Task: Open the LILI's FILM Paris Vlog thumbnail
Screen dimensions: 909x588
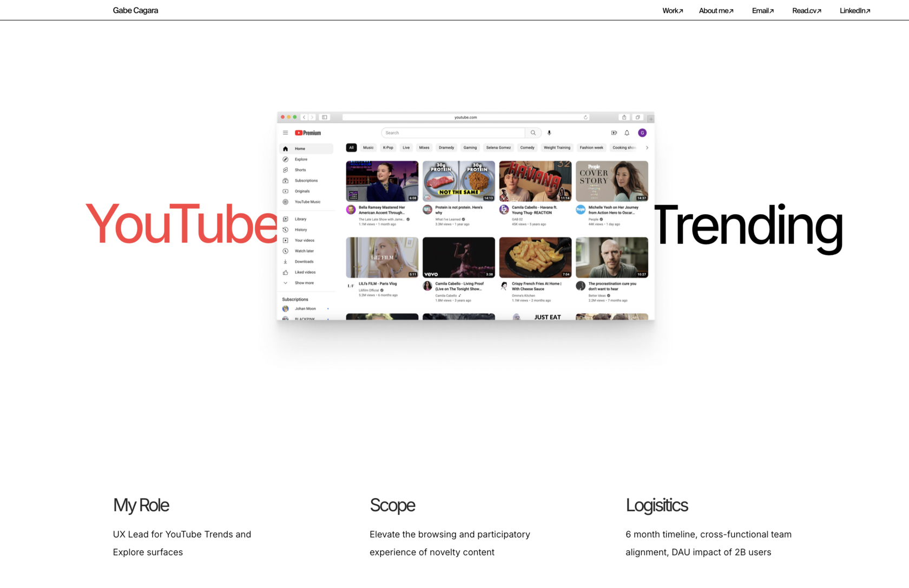Action: tap(382, 257)
